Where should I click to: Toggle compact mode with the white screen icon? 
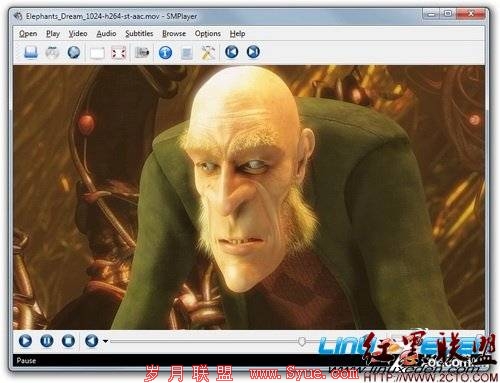point(97,53)
